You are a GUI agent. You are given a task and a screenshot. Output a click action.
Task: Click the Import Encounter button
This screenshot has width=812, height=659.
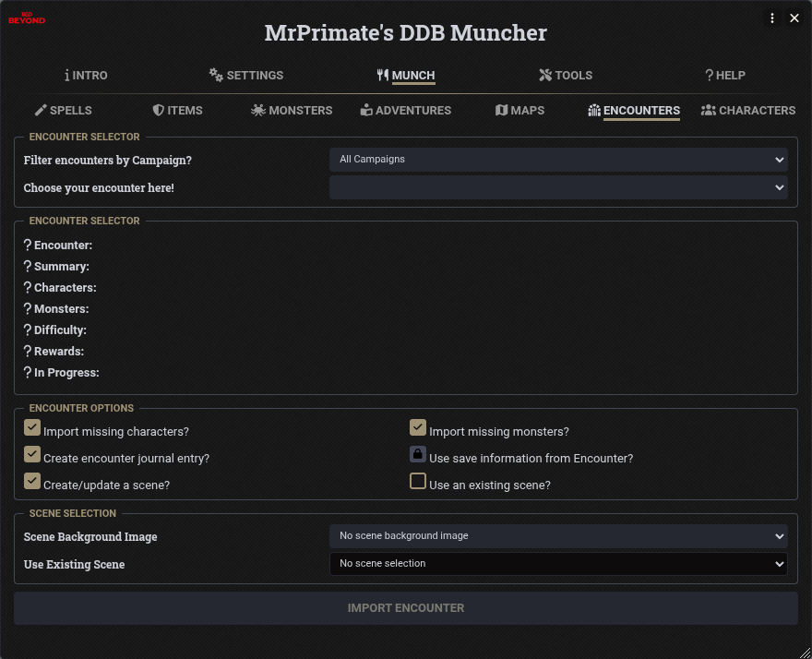point(405,608)
